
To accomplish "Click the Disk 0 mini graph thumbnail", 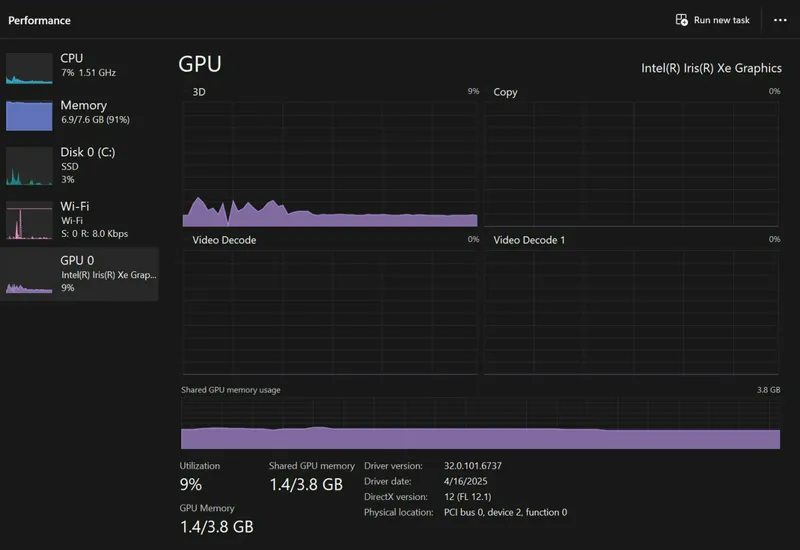I will click(x=29, y=166).
